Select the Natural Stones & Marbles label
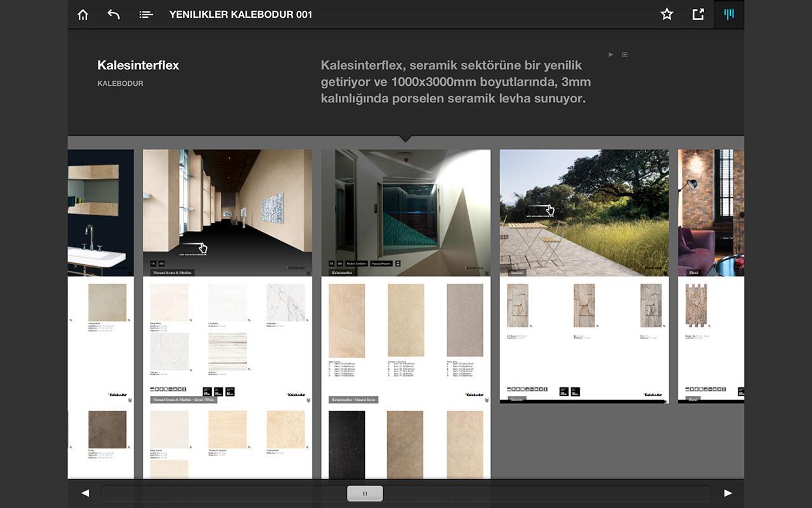Image resolution: width=812 pixels, height=508 pixels. tap(173, 272)
